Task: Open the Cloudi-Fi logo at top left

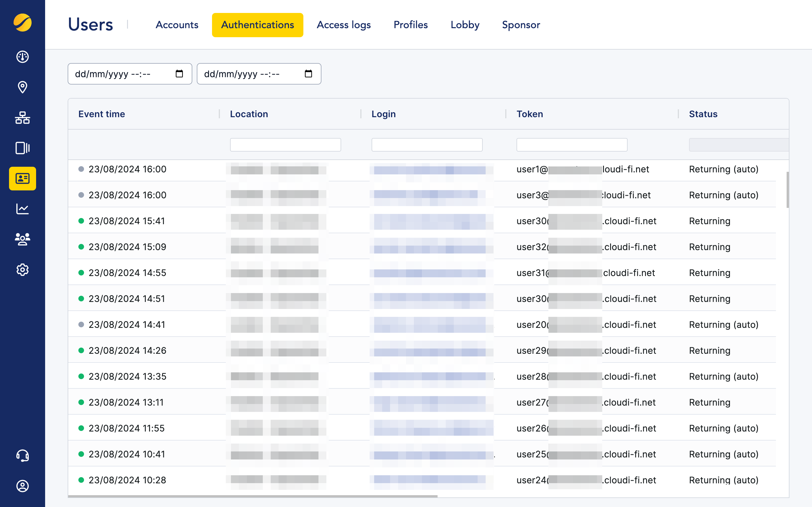Action: click(22, 23)
